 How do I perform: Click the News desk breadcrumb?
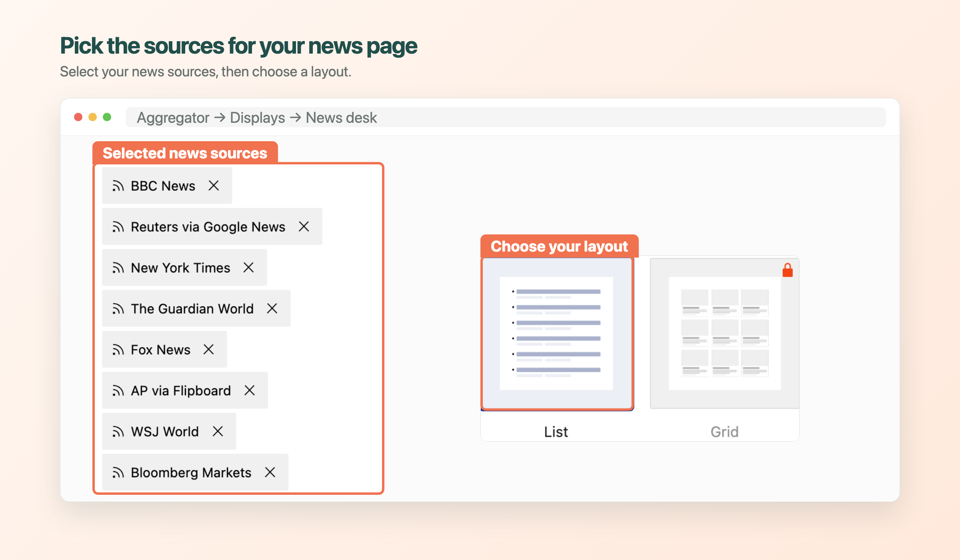(341, 118)
